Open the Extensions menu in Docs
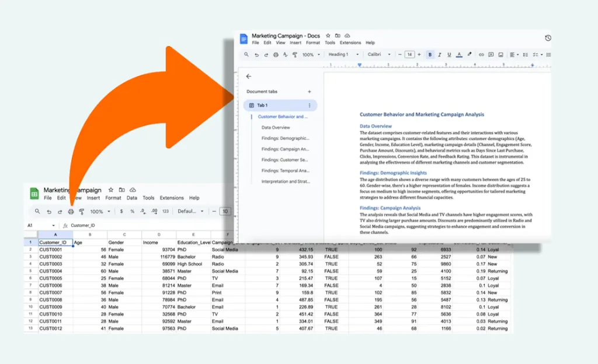Screen dimensions: 598x364 (350, 43)
